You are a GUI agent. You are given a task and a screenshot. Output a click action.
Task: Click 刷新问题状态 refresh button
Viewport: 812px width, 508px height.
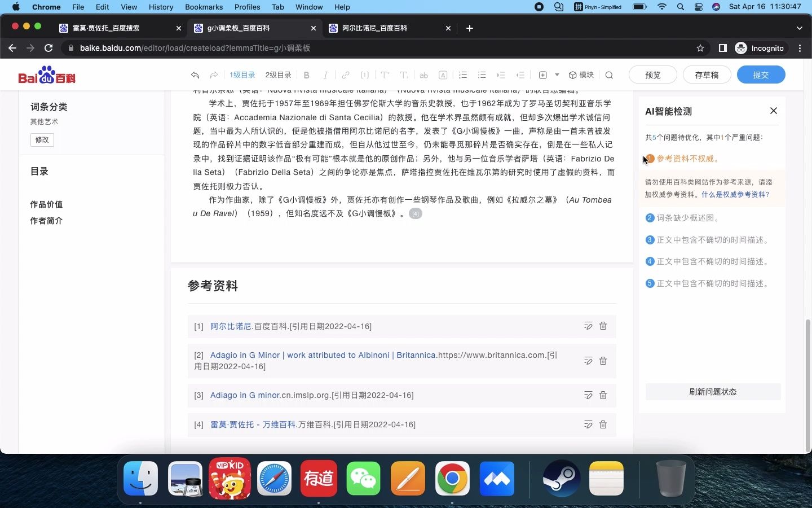713,392
